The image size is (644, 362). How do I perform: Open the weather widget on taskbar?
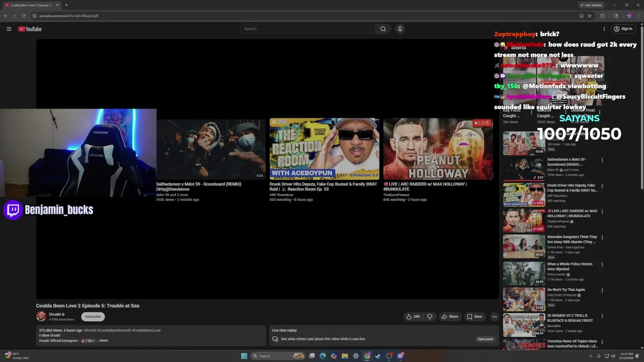click(x=17, y=356)
